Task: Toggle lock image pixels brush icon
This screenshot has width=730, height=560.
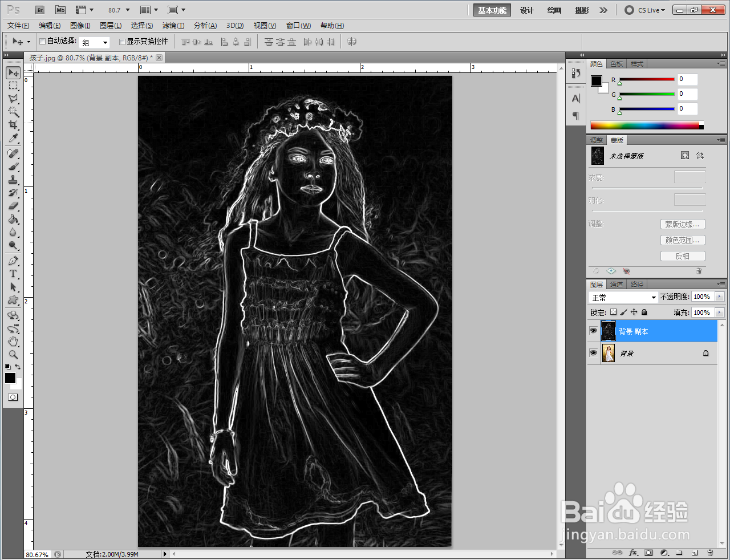Action: point(623,312)
